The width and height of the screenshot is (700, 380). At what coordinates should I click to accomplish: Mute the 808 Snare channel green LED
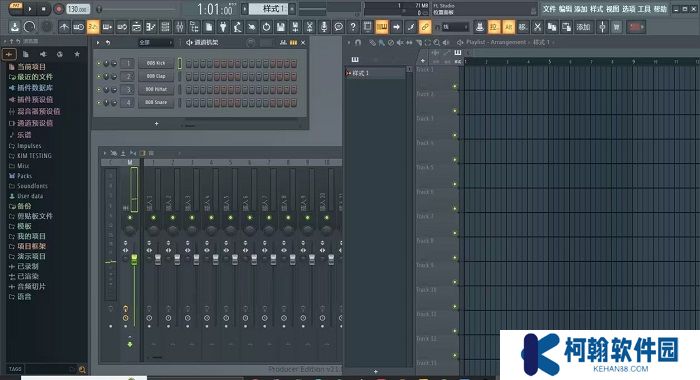(99, 102)
